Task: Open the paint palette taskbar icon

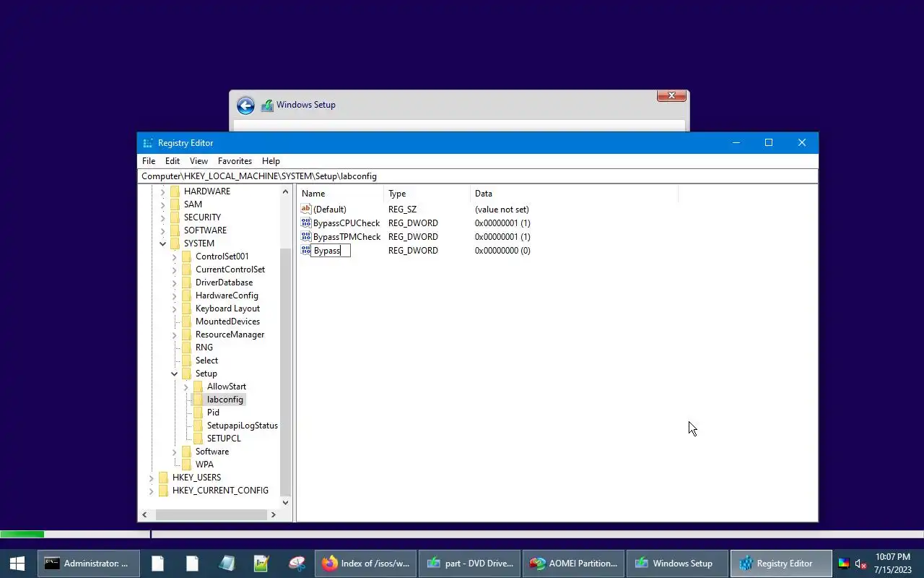Action: point(297,564)
